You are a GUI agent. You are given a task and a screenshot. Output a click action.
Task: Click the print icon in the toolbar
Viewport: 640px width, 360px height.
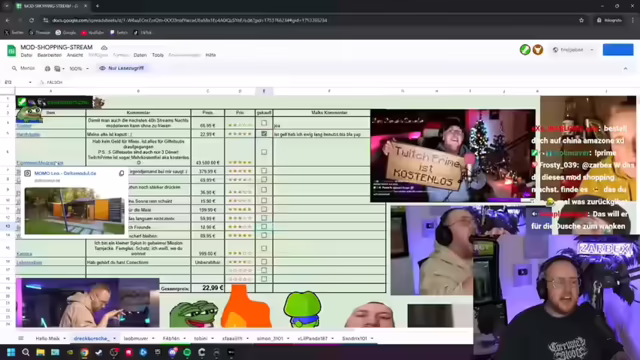click(47, 69)
